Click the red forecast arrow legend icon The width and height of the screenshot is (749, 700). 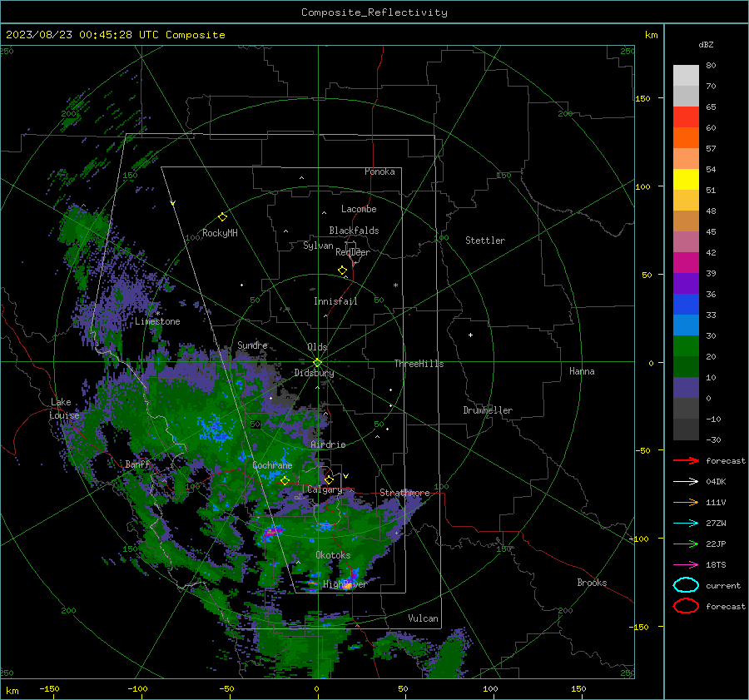click(x=686, y=460)
